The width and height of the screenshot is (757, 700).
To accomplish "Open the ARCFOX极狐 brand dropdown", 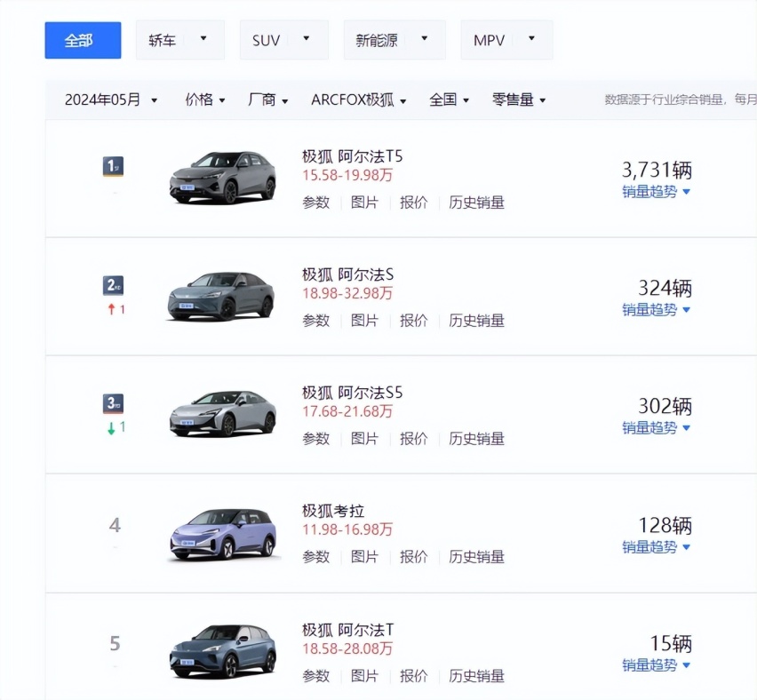I will (355, 99).
